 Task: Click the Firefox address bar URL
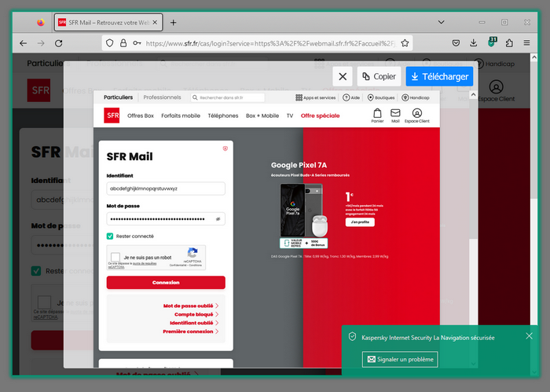tap(270, 43)
